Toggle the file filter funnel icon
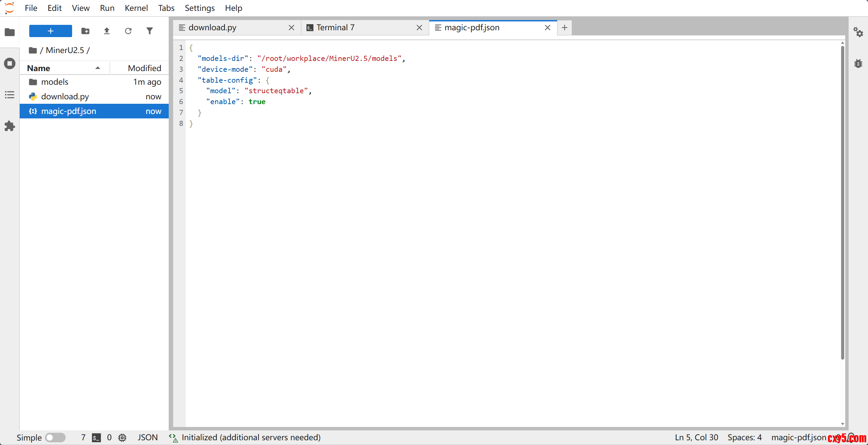This screenshot has height=445, width=868. 150,31
